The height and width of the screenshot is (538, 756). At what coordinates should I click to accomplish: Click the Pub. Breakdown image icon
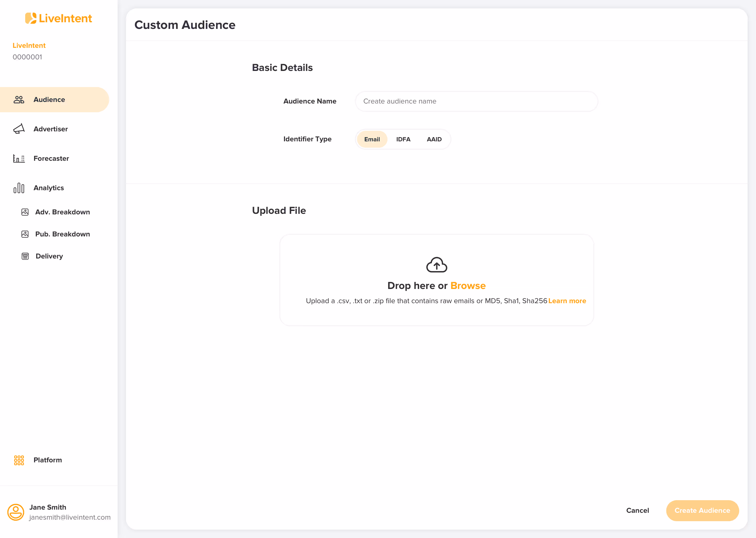point(25,234)
